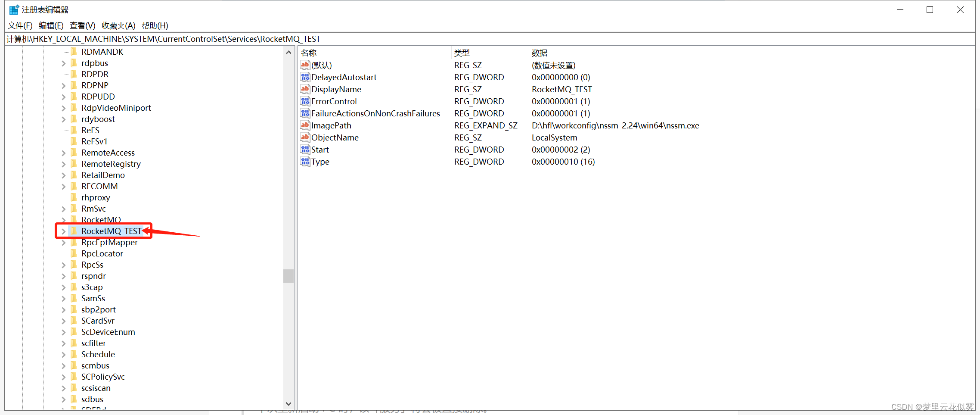This screenshot has height=415, width=980.
Task: Expand the RDPNP tree node
Action: 64,86
